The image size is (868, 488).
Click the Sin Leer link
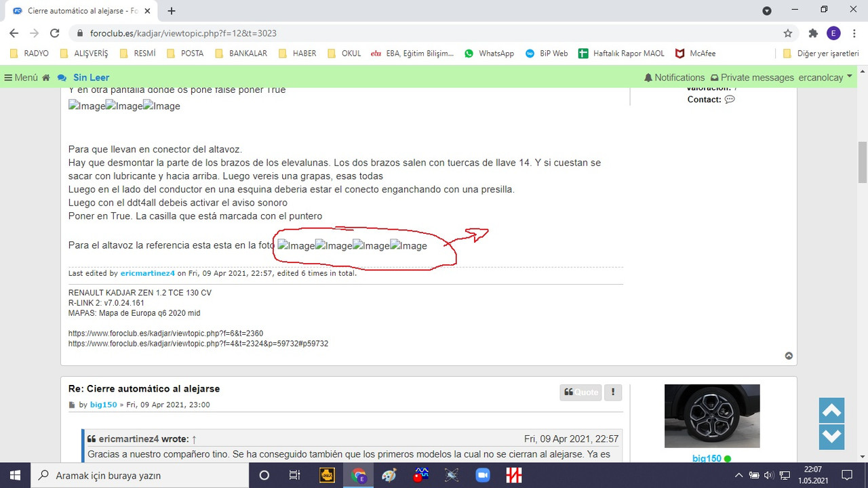coord(91,77)
